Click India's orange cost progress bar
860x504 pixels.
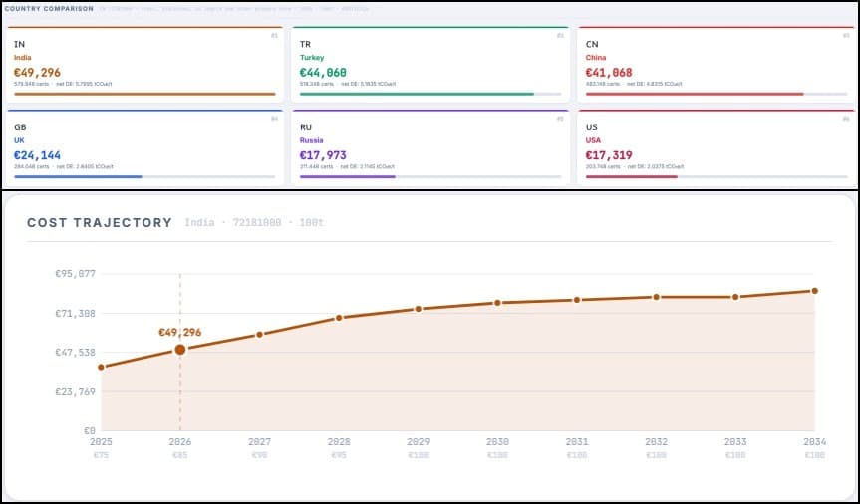[144, 94]
